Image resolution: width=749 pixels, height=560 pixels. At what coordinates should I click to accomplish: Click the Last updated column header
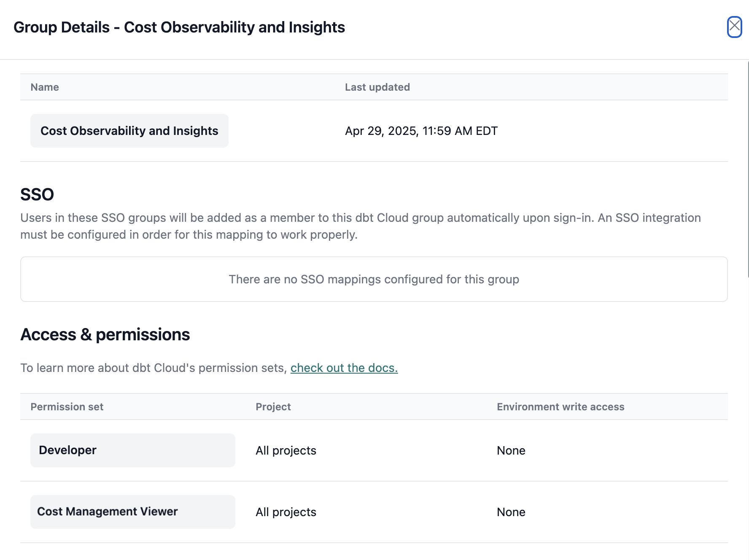[377, 87]
